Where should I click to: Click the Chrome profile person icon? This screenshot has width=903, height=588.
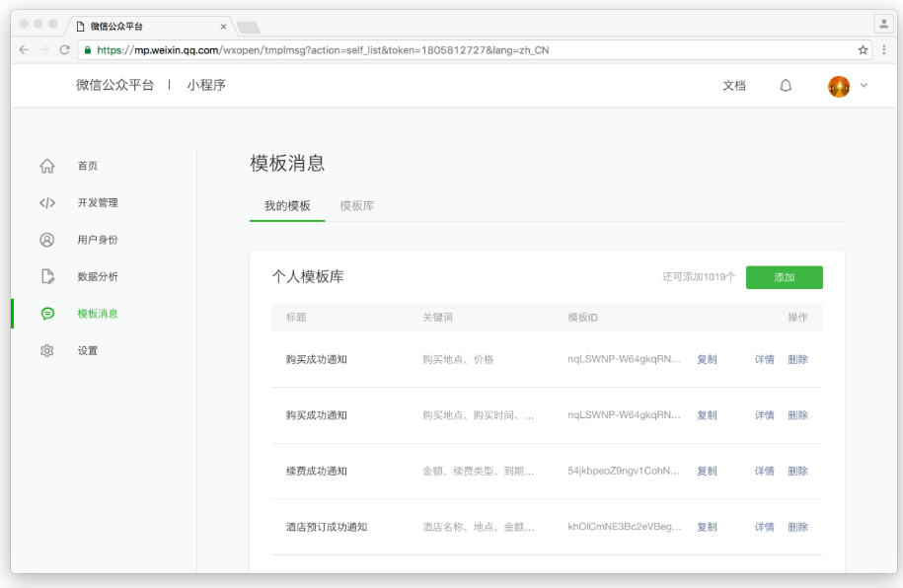pos(883,24)
